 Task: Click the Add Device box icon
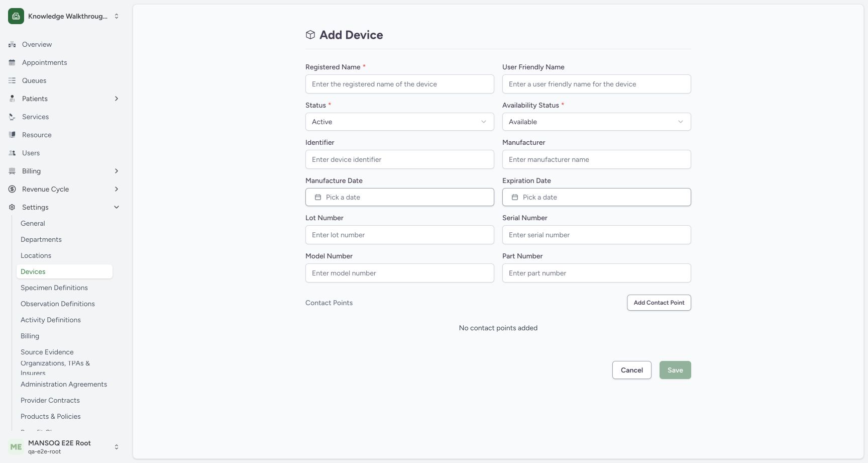[x=310, y=35]
